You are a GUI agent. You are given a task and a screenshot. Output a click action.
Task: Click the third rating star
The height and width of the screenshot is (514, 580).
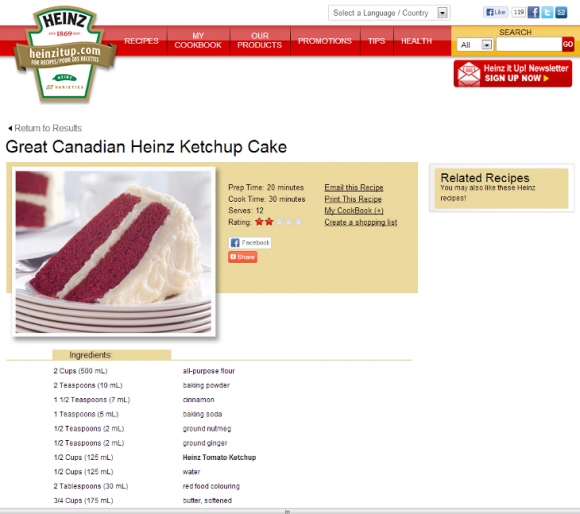[279, 222]
